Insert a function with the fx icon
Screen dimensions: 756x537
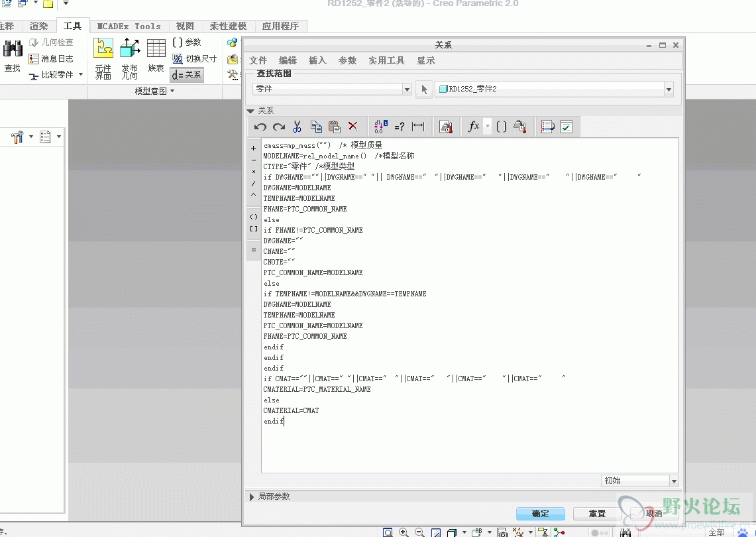[x=474, y=127]
